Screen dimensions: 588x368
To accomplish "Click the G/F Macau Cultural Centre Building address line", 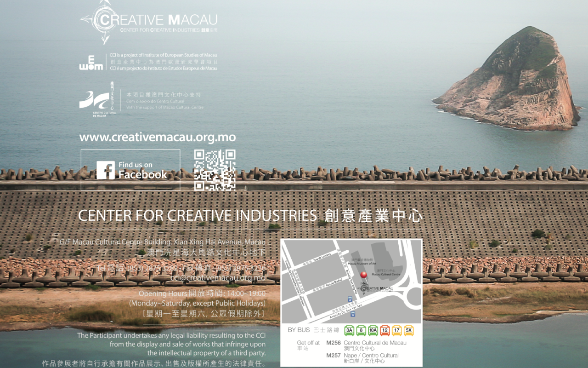I will tap(163, 242).
